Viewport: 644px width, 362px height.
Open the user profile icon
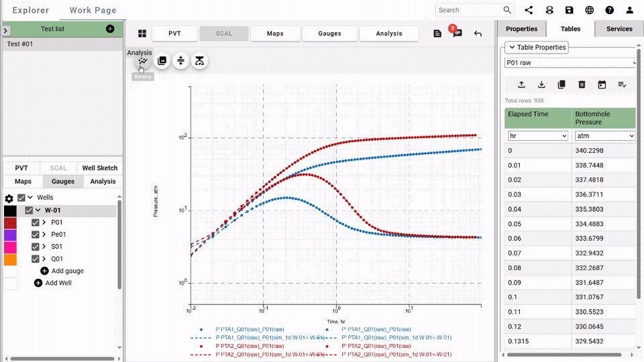(630, 10)
